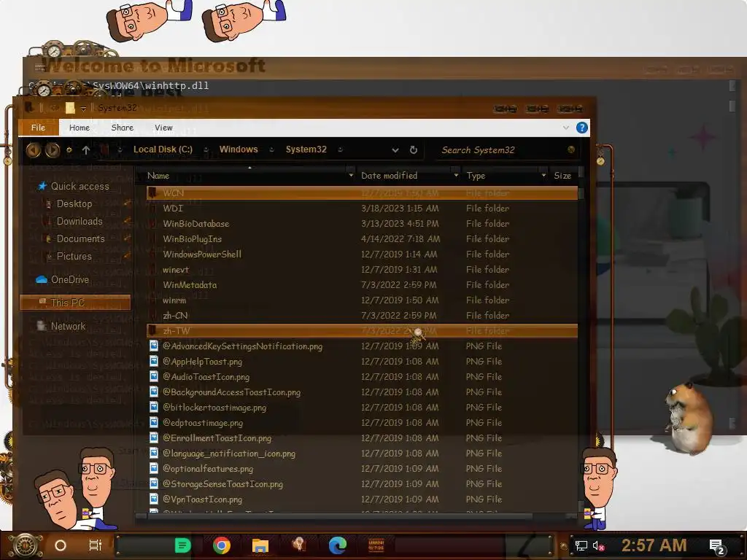This screenshot has height=560, width=747.
Task: Open Type column filter dropdown arrow
Action: click(x=543, y=176)
